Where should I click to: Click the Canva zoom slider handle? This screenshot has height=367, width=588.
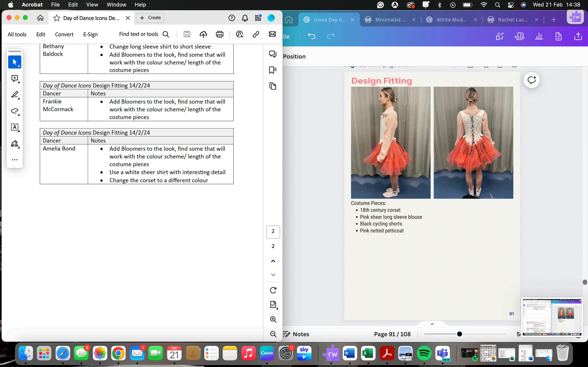tap(459, 334)
